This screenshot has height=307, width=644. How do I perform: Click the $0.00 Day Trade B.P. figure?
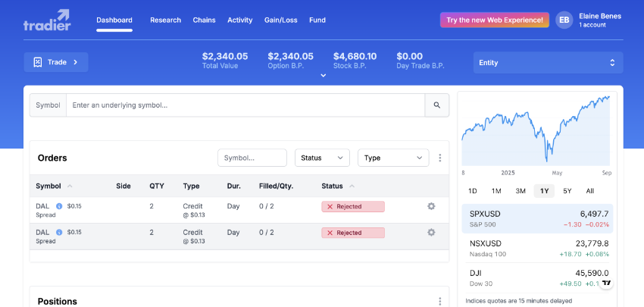tap(409, 56)
